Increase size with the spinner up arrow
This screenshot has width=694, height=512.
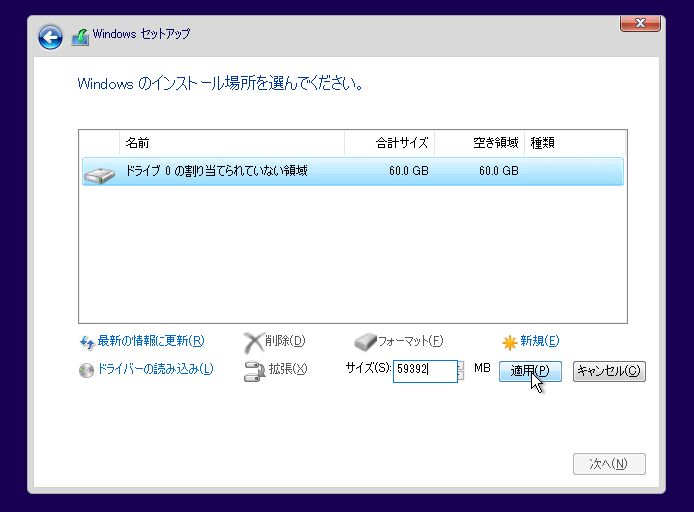(x=461, y=366)
